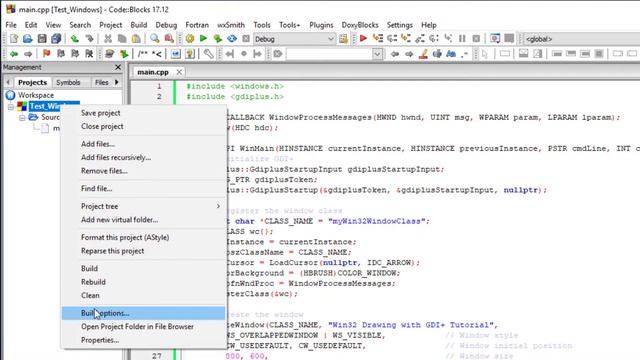The height and width of the screenshot is (360, 640).
Task: Close the Management panel
Action: coord(118,67)
